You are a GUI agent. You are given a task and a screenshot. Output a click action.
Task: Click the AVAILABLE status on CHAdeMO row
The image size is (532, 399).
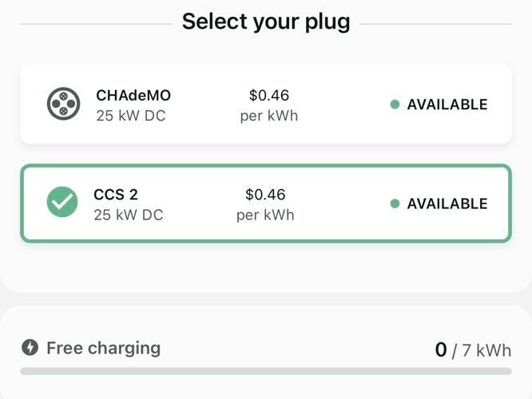447,105
